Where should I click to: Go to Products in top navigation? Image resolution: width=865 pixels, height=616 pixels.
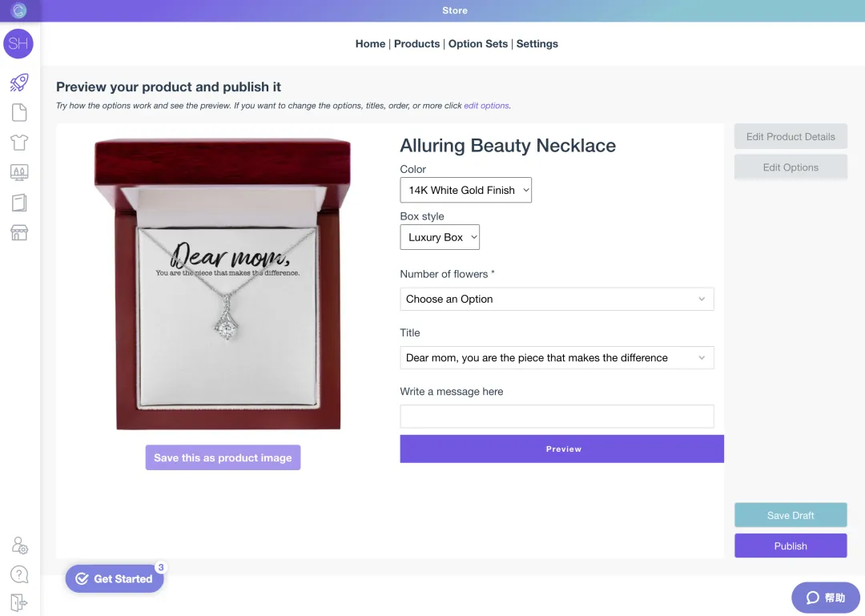[x=416, y=44]
